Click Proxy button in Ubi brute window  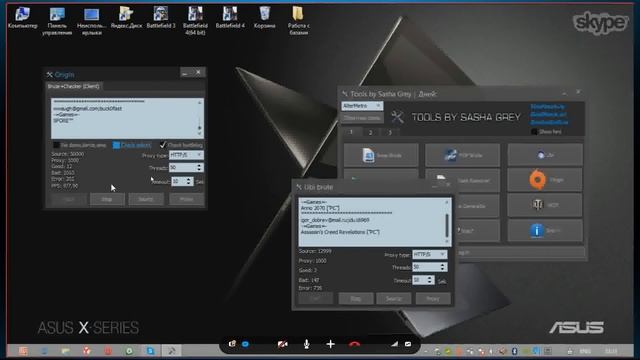pos(433,298)
